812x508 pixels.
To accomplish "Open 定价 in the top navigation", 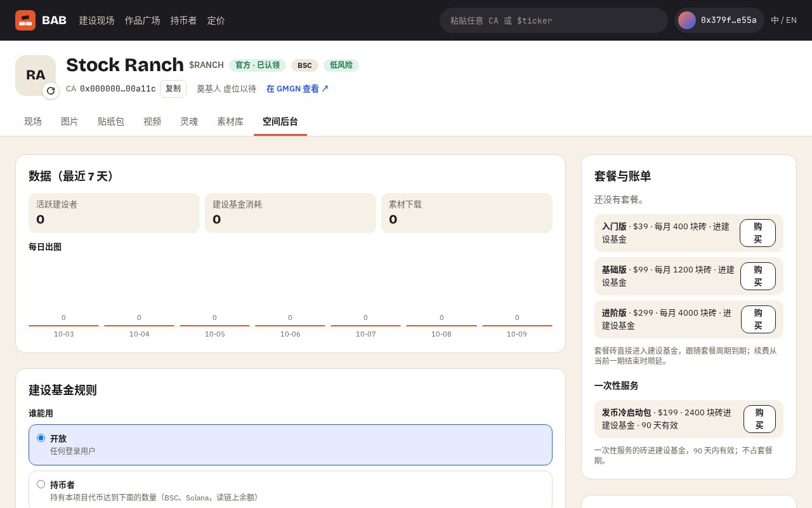I will [x=216, y=20].
